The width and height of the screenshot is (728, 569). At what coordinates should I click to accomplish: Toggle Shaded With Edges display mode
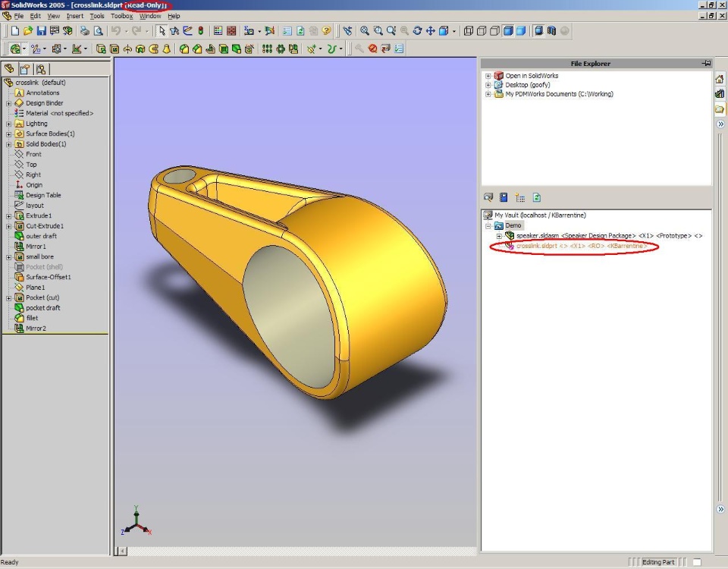pyautogui.click(x=508, y=30)
